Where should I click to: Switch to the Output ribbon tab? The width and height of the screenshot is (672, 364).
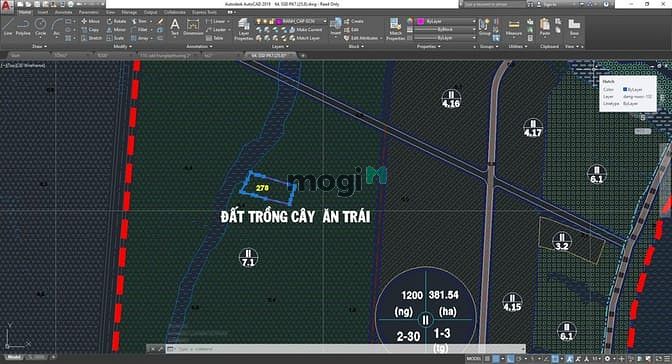150,12
